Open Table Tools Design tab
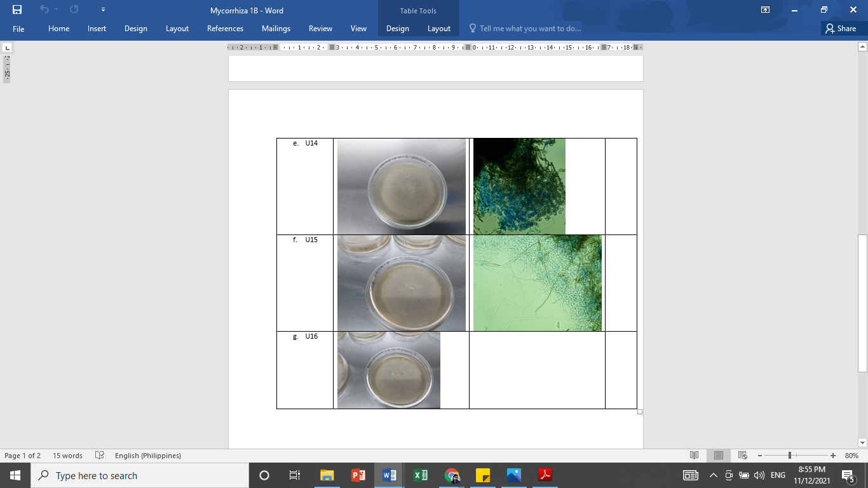 (398, 29)
